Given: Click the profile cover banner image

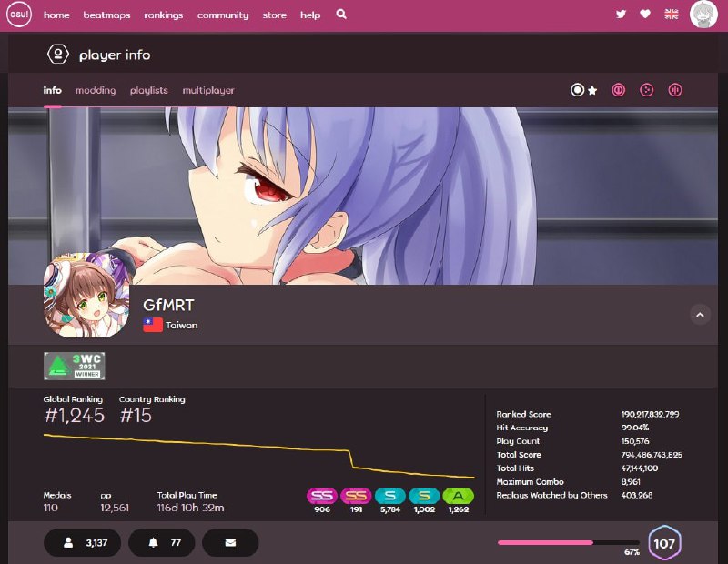Looking at the screenshot, I should pos(363,195).
